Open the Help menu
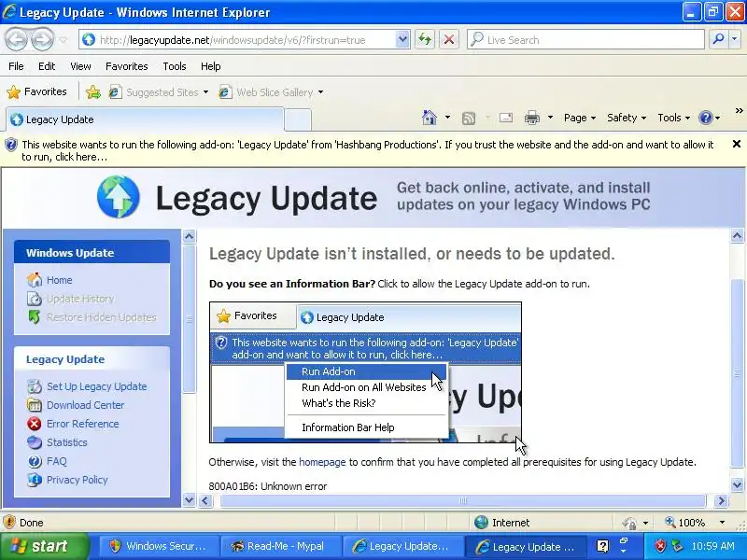Image resolution: width=747 pixels, height=560 pixels. (x=211, y=66)
